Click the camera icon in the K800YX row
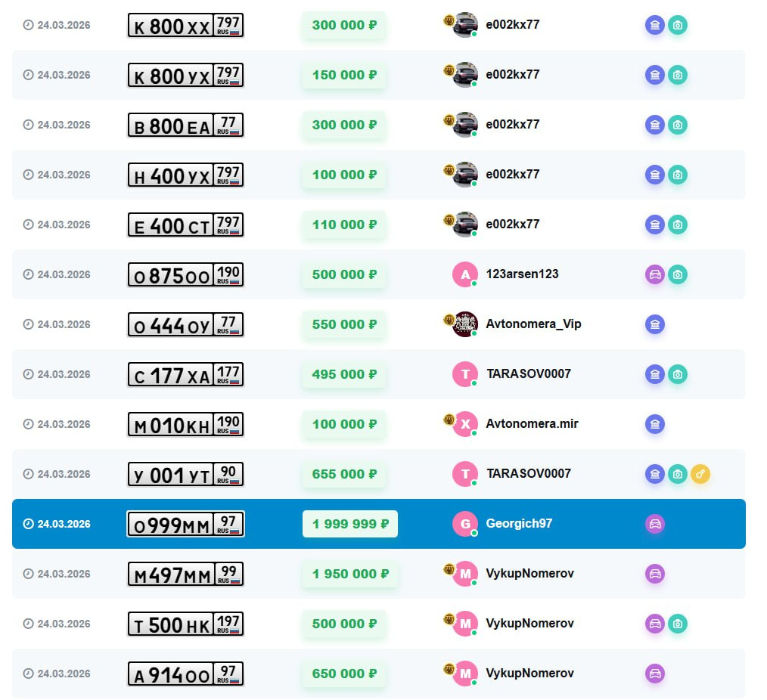 pos(678,75)
